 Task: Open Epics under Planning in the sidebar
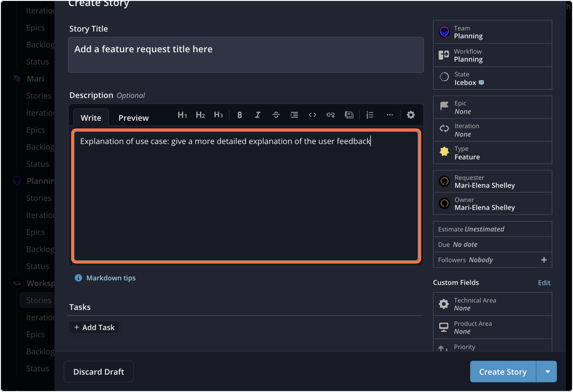35,232
